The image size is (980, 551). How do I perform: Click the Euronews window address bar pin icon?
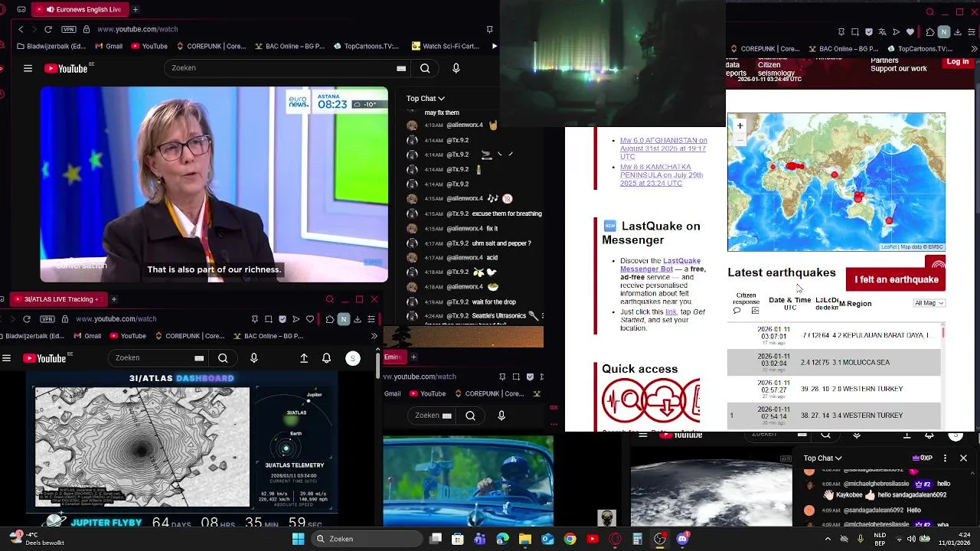(x=489, y=29)
